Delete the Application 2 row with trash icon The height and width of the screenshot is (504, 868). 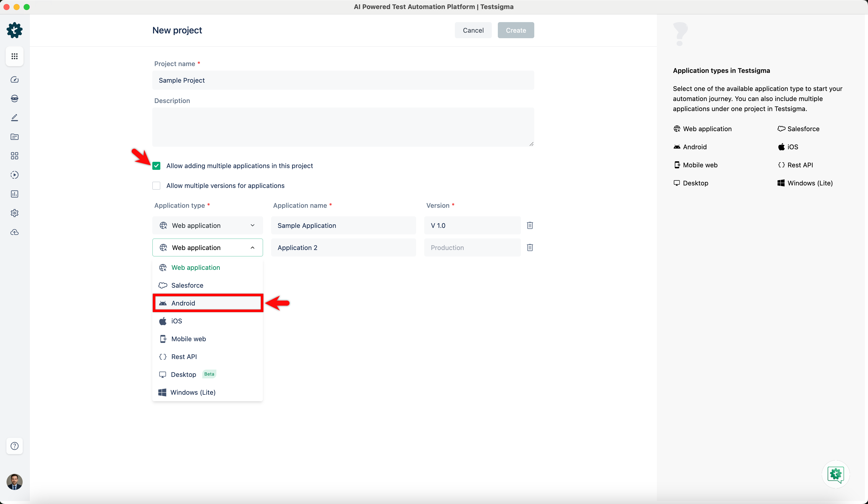point(529,247)
